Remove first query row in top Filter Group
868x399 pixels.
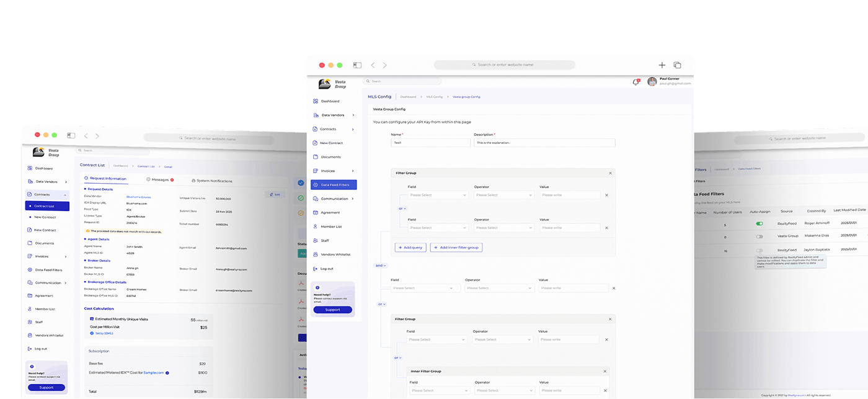[x=606, y=195]
